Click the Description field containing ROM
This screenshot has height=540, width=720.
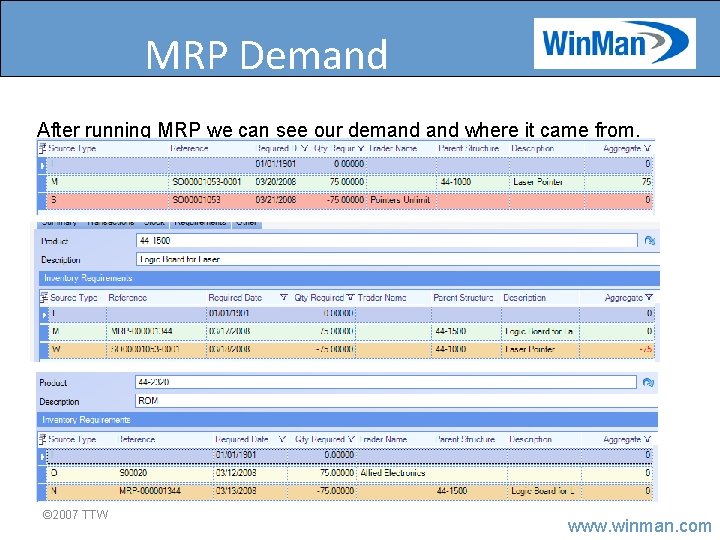[396, 401]
